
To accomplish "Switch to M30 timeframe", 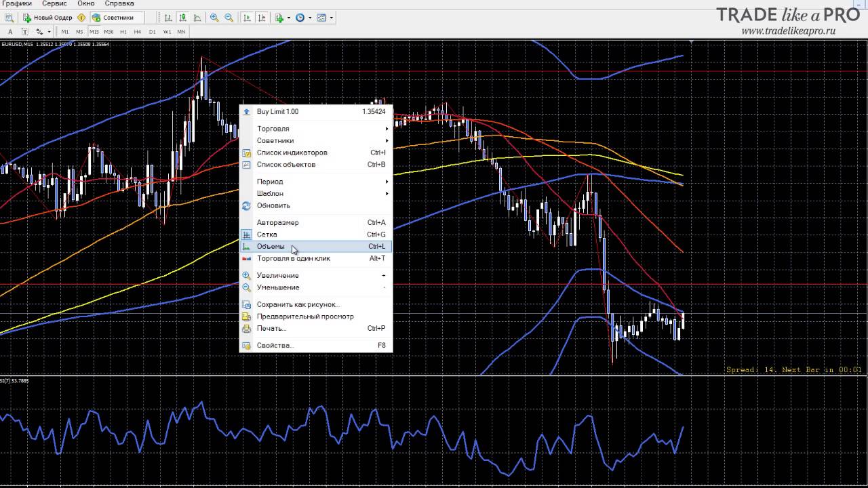I will coord(108,32).
